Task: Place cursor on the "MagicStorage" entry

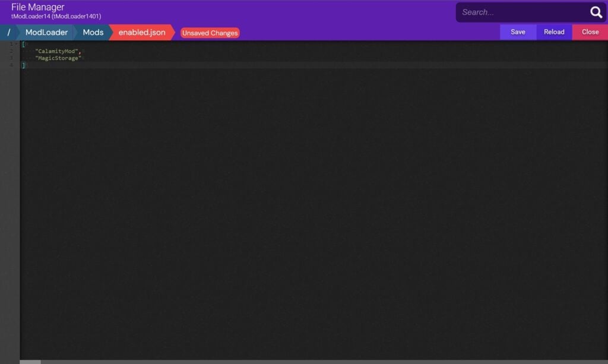Action: 58,58
